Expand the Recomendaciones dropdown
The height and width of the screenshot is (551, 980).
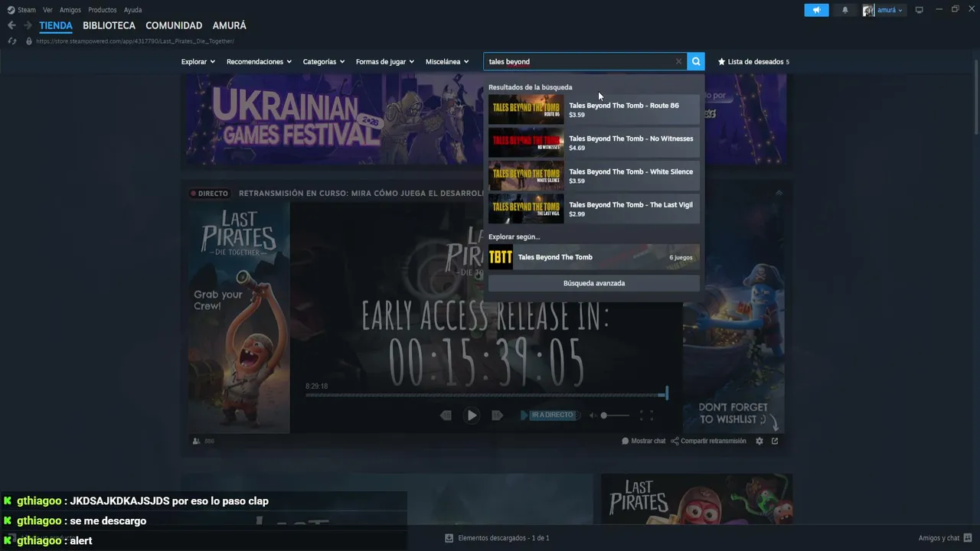pos(259,61)
